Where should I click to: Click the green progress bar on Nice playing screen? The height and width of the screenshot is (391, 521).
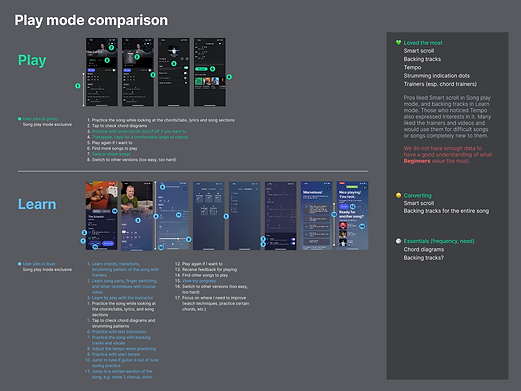coord(352,187)
